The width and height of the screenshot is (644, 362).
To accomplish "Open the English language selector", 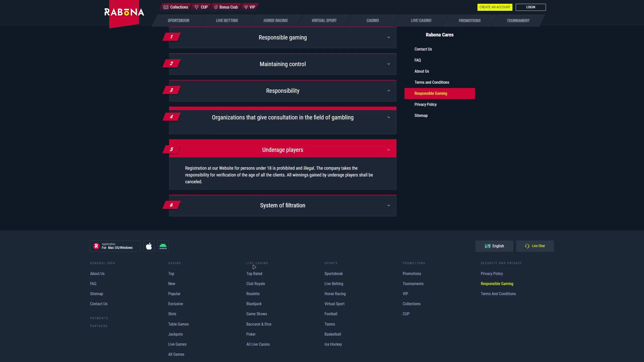I will coord(494,246).
